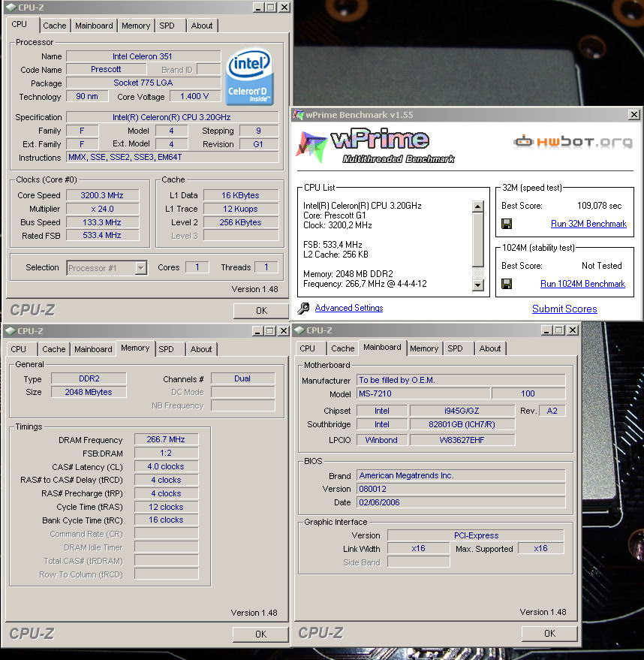
Task: Click OK in Mainboard CPU-Z window
Action: click(x=549, y=634)
